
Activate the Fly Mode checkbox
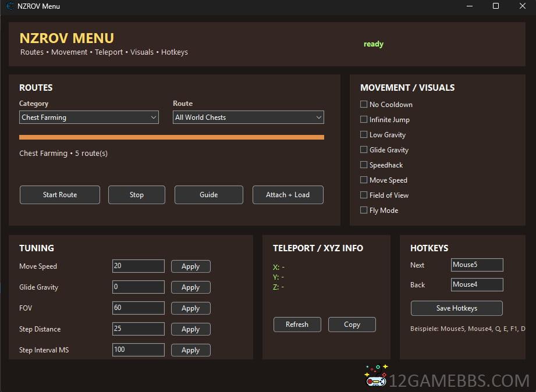pos(364,210)
